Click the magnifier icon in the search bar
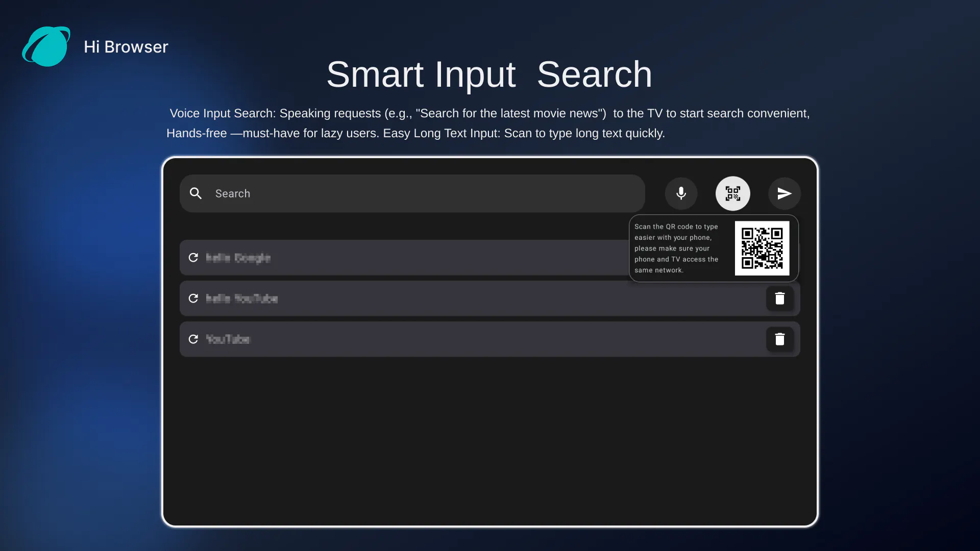 click(196, 193)
